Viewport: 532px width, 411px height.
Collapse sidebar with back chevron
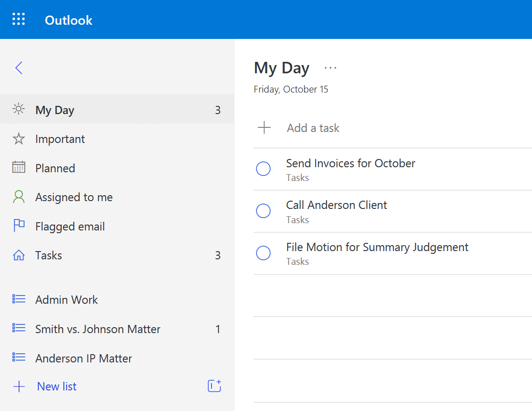19,68
